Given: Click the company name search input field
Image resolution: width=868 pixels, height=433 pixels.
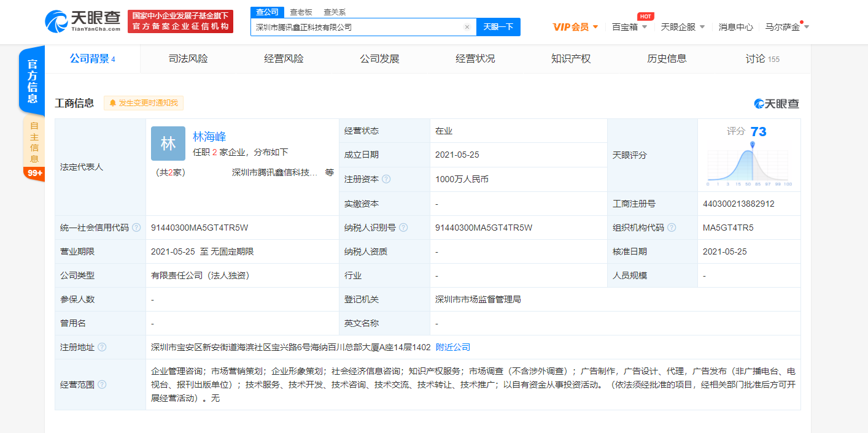Looking at the screenshot, I should pos(356,27).
